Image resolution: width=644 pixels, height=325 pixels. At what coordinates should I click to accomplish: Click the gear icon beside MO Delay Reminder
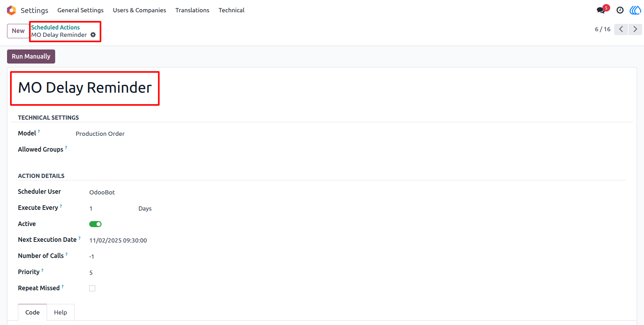coord(93,35)
